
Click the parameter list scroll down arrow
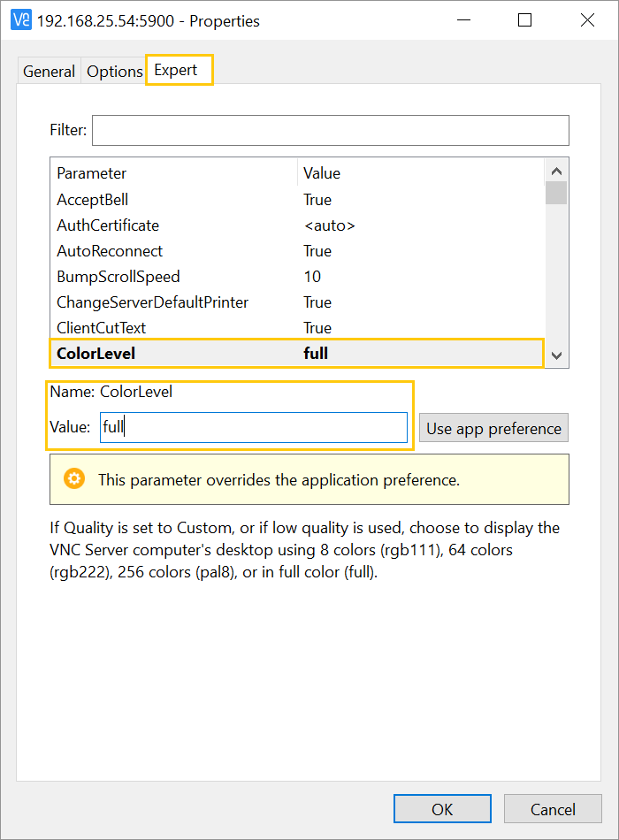(556, 355)
